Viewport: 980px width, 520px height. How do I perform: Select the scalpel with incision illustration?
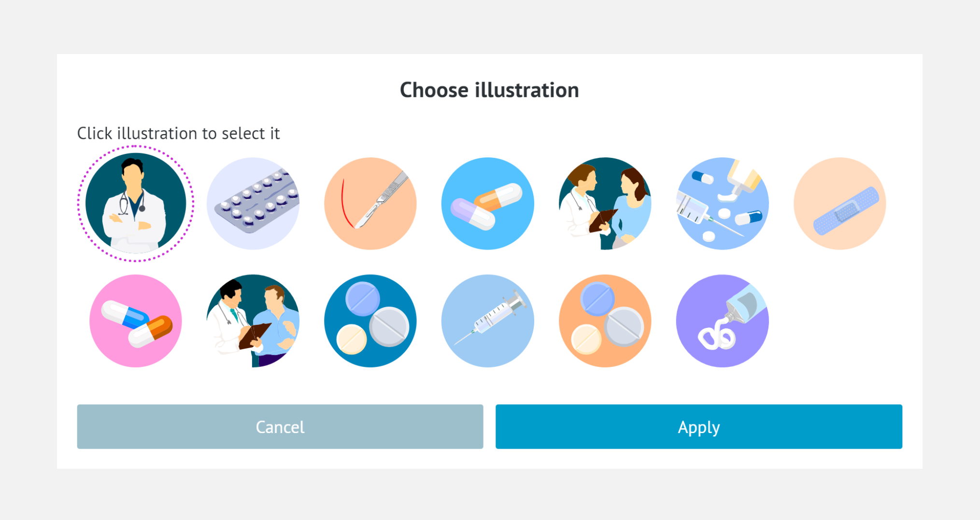point(370,203)
